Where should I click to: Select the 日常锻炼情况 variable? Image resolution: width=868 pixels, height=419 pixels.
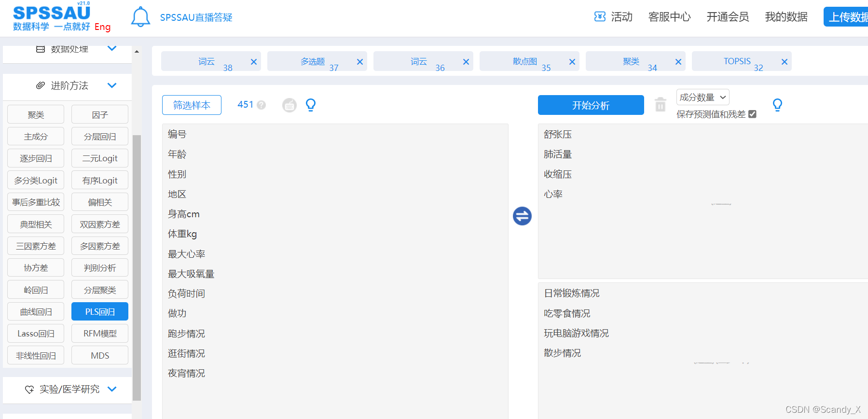(572, 293)
